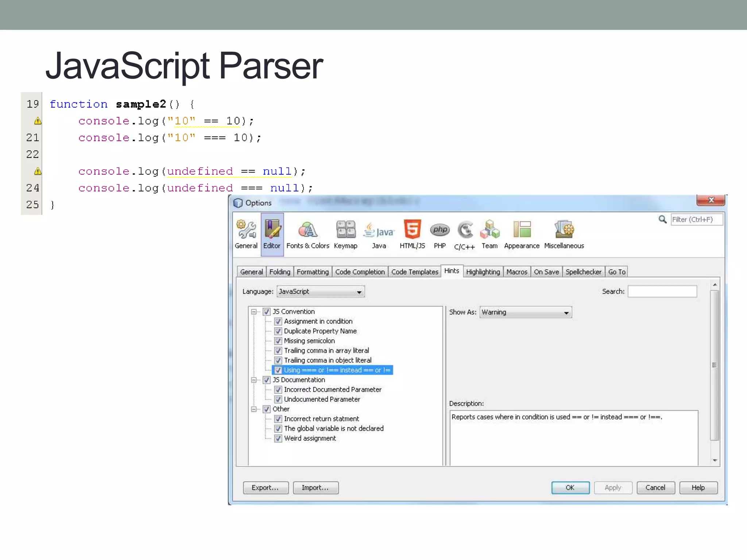Toggle the Other group checkbox

click(267, 409)
